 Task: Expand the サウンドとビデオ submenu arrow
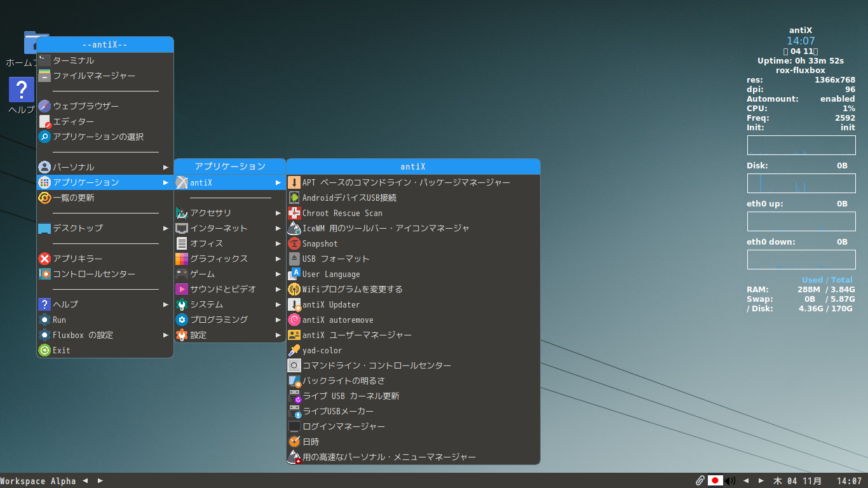(x=278, y=289)
